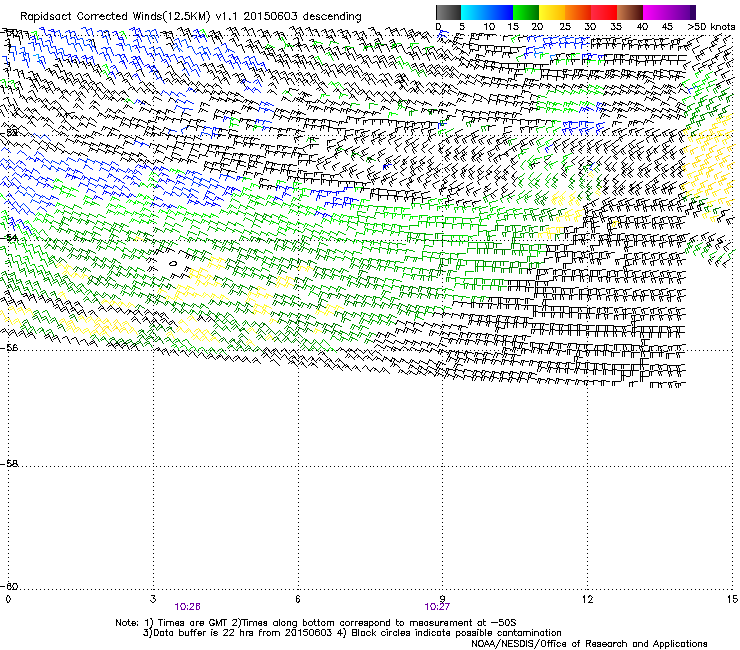The height and width of the screenshot is (650, 740).
Task: Click latitude axis label '-54'
Action: click(x=9, y=237)
